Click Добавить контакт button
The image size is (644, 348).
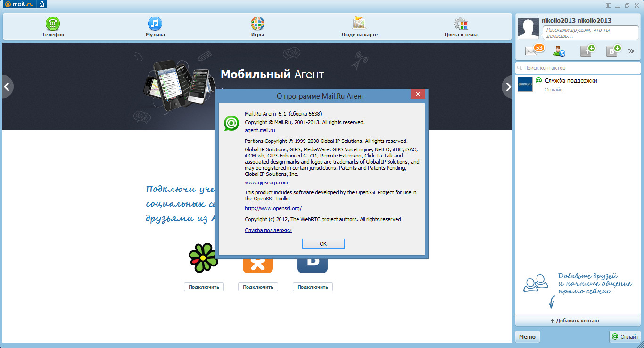click(578, 321)
